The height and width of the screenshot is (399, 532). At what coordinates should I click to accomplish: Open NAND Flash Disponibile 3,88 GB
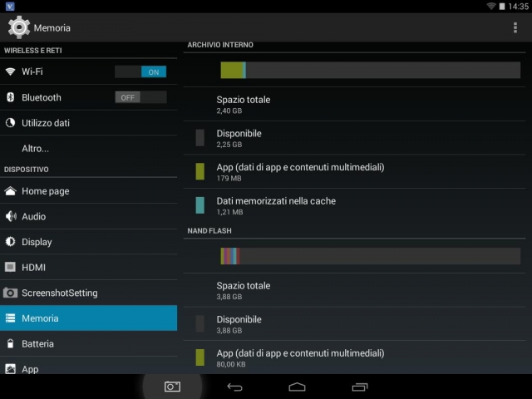click(x=355, y=324)
